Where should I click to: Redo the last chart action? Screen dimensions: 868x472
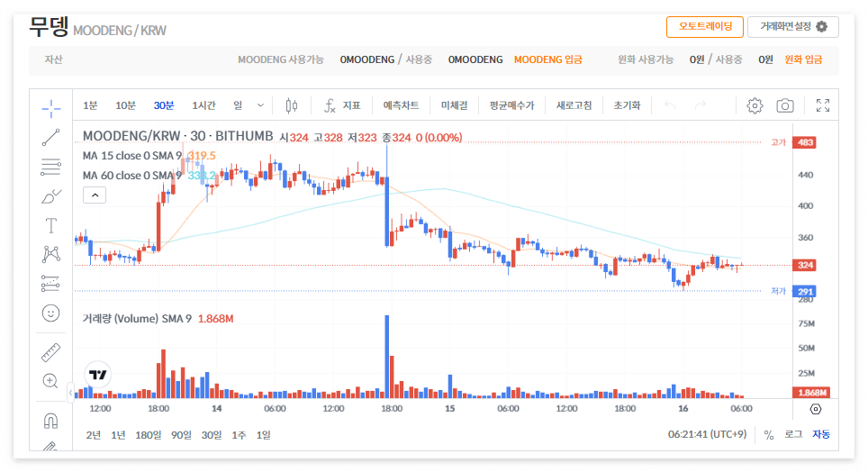pos(701,105)
